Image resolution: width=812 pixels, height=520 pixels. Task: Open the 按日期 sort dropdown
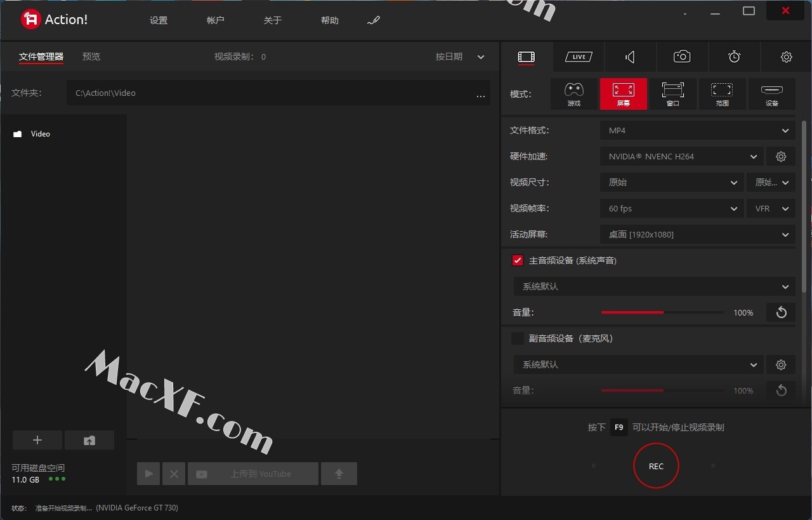(x=460, y=57)
